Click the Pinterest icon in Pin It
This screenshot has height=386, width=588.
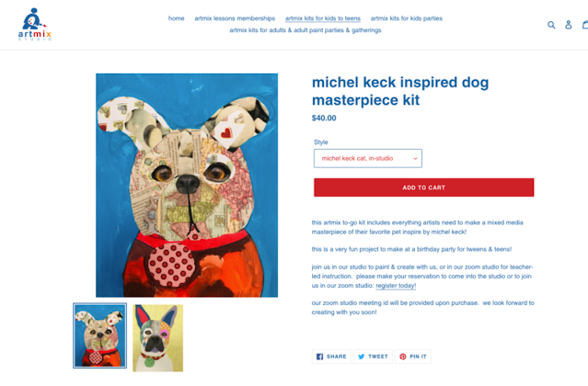(x=403, y=357)
